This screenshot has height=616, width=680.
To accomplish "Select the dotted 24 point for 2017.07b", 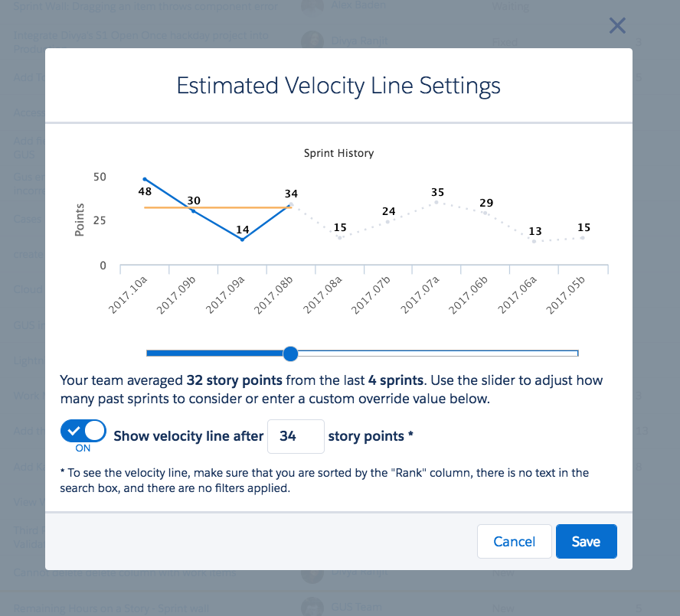I will coord(387,221).
